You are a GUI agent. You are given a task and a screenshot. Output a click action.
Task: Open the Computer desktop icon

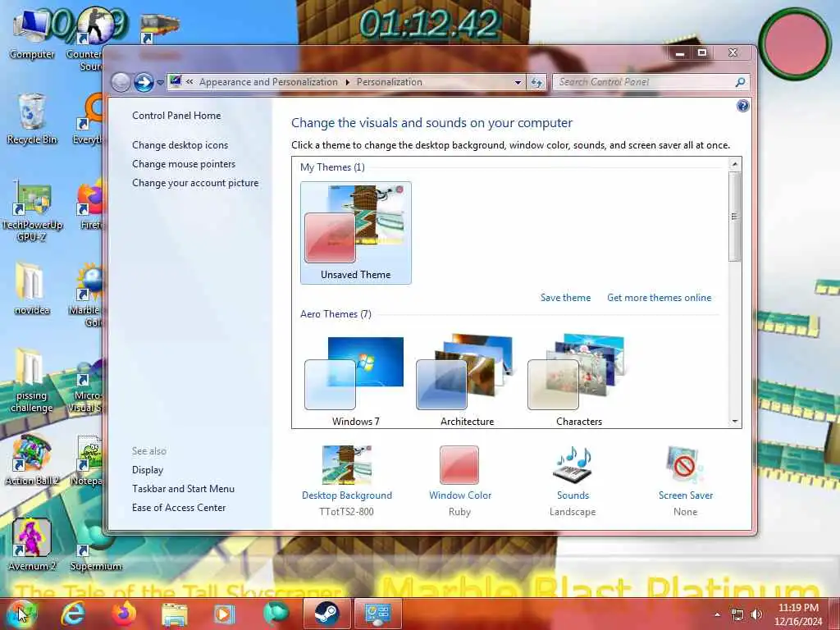[31, 34]
